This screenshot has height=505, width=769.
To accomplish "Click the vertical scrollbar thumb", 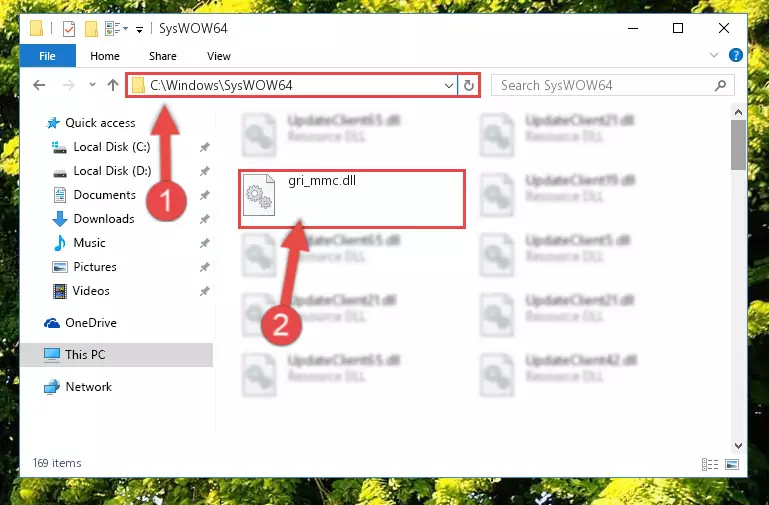I will (x=738, y=145).
